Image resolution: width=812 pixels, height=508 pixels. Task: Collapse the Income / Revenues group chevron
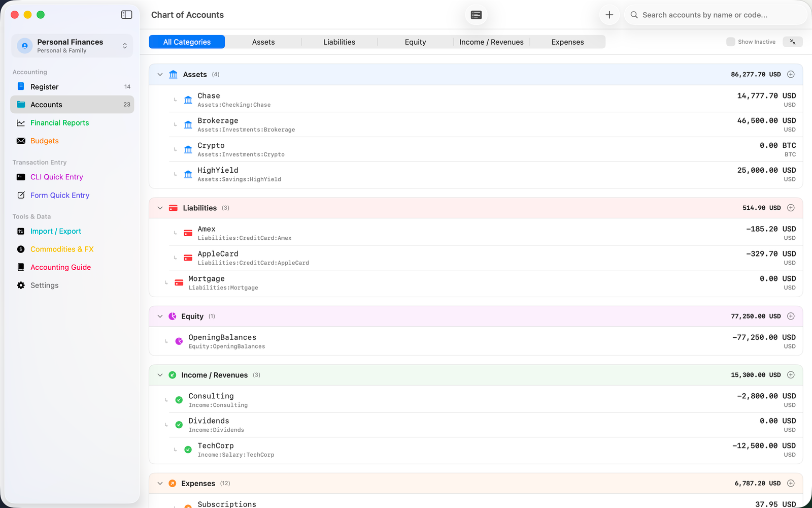click(x=160, y=375)
